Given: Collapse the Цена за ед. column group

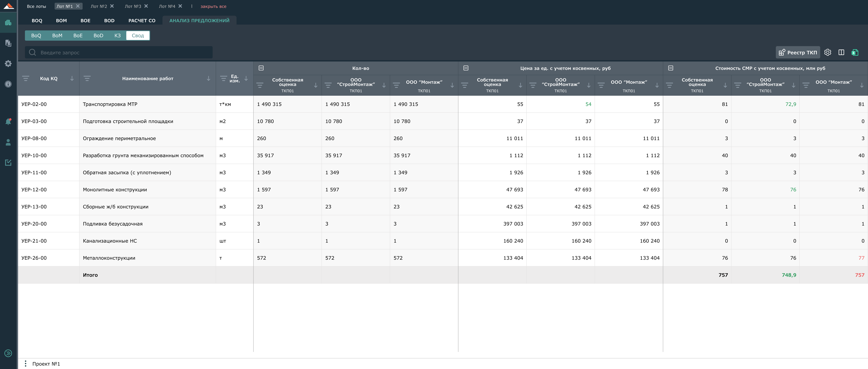Looking at the screenshot, I should pos(466,68).
